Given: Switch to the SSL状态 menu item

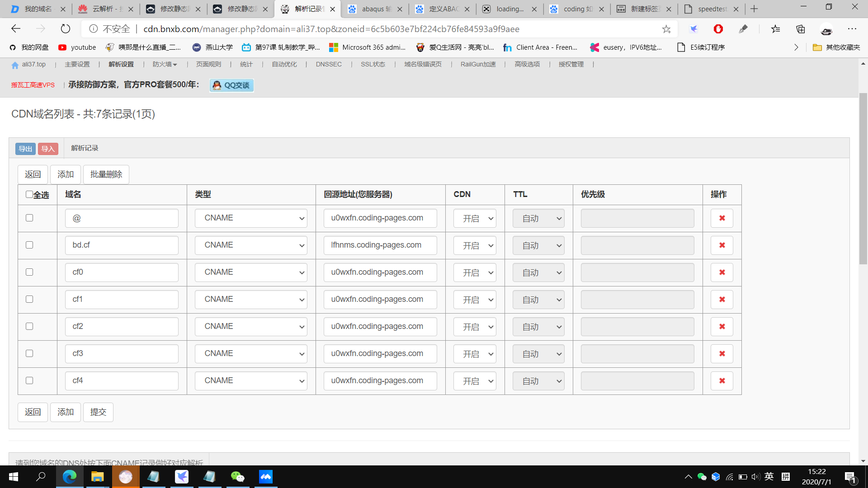Looking at the screenshot, I should click(373, 65).
